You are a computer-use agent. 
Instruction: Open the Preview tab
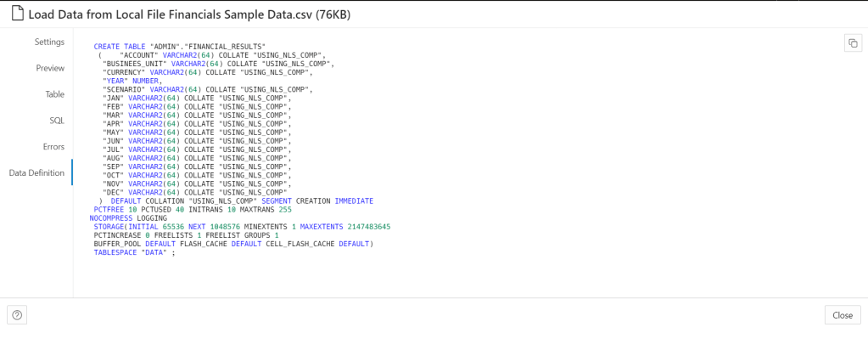[x=50, y=68]
